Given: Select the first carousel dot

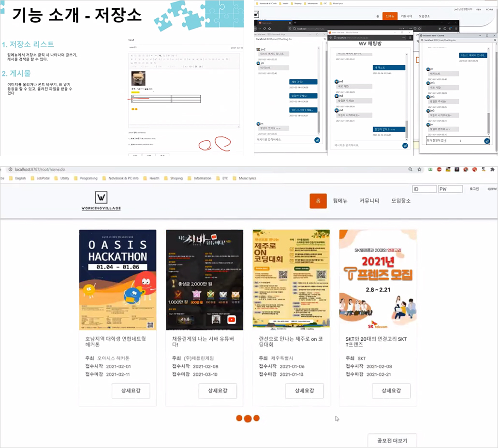Looking at the screenshot, I should point(239,418).
